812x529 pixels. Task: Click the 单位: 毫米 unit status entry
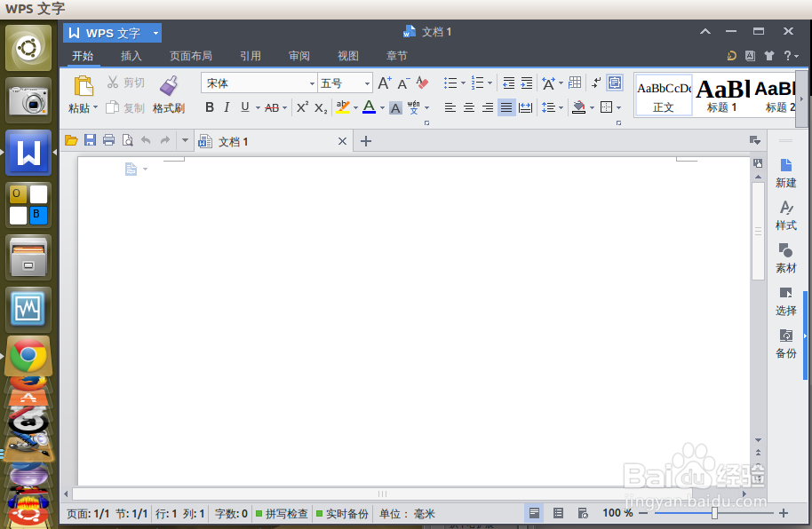click(x=407, y=514)
